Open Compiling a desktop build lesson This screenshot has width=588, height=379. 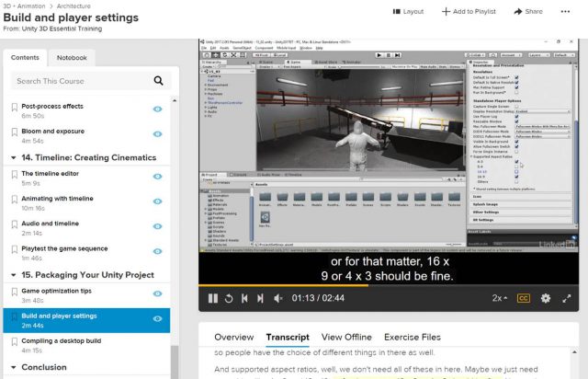62,341
